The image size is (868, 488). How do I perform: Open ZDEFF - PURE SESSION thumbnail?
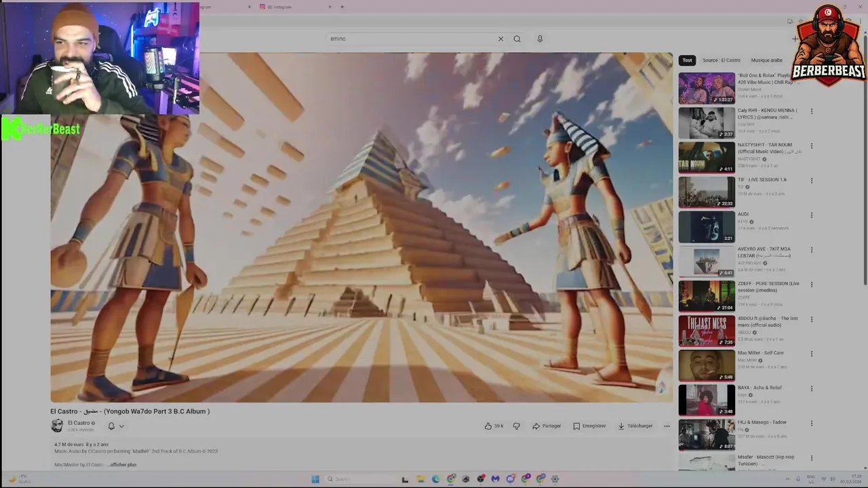point(707,296)
